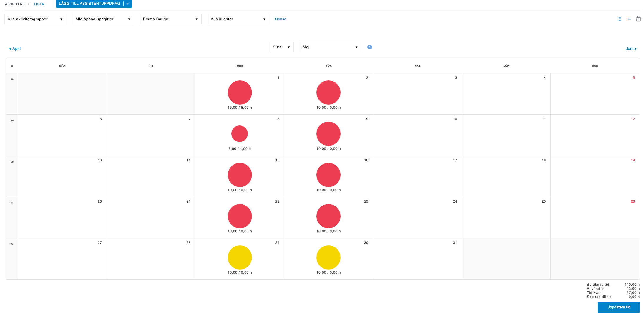Expand the arrow beside Lägg till assistentuppdrag
The image size is (644, 319).
(x=127, y=4)
